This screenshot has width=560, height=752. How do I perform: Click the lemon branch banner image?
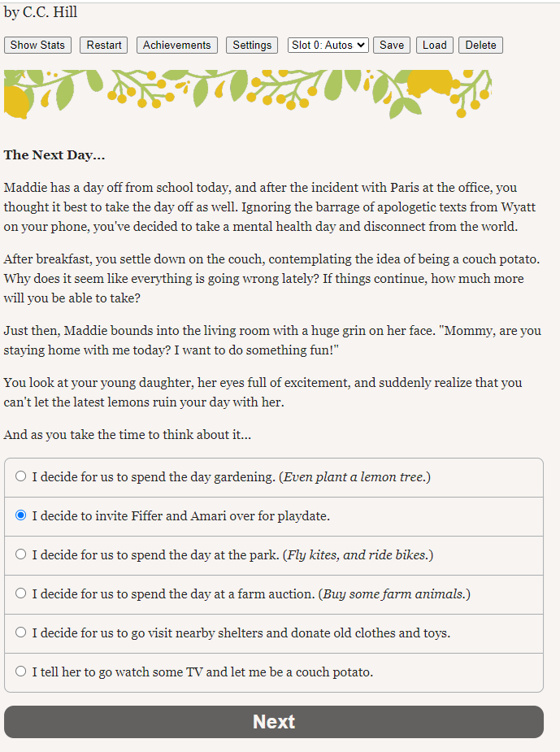248,94
